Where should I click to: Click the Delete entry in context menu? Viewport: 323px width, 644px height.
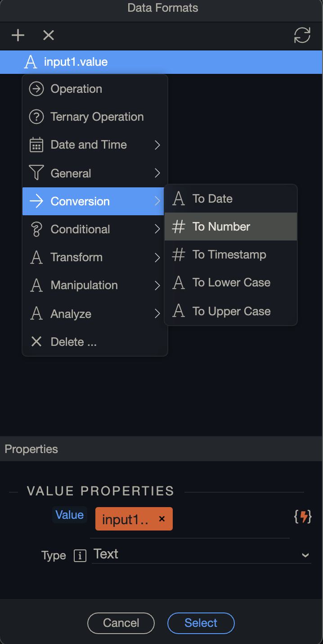coord(73,342)
